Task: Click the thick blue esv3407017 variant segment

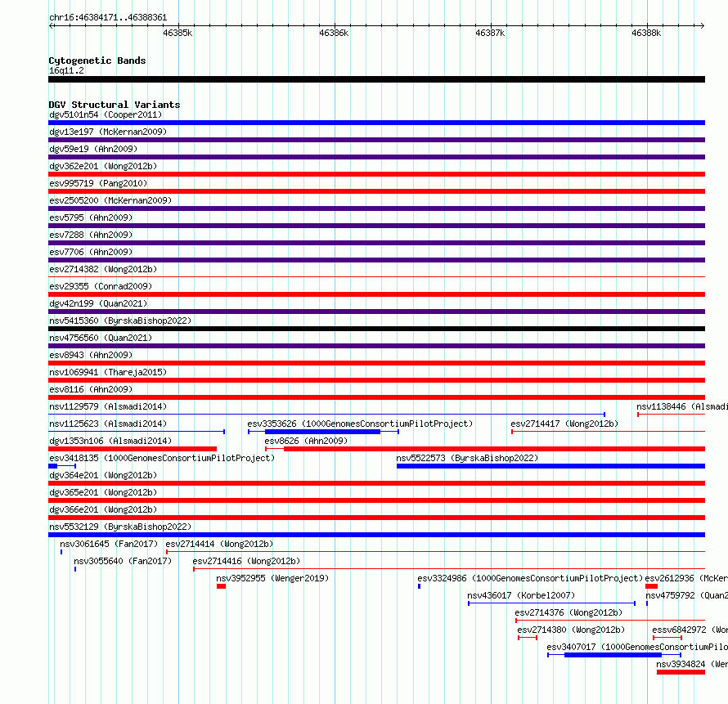Action: (613, 655)
